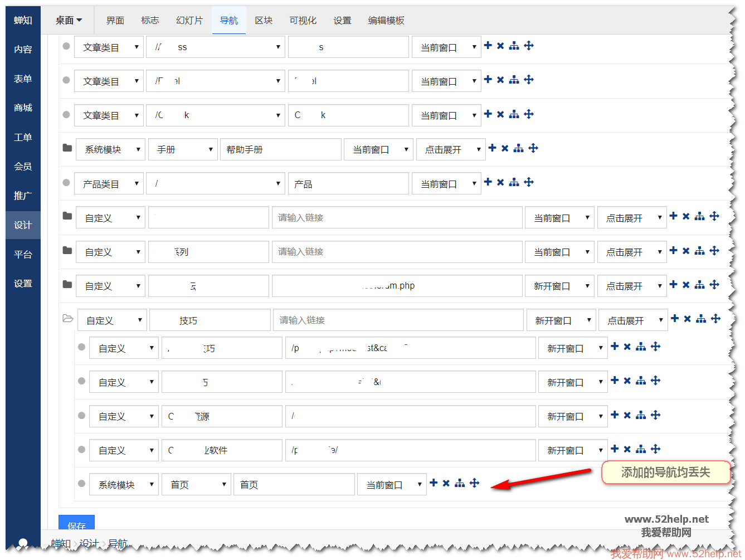
Task: Open the 可视化 tab
Action: coord(303,21)
